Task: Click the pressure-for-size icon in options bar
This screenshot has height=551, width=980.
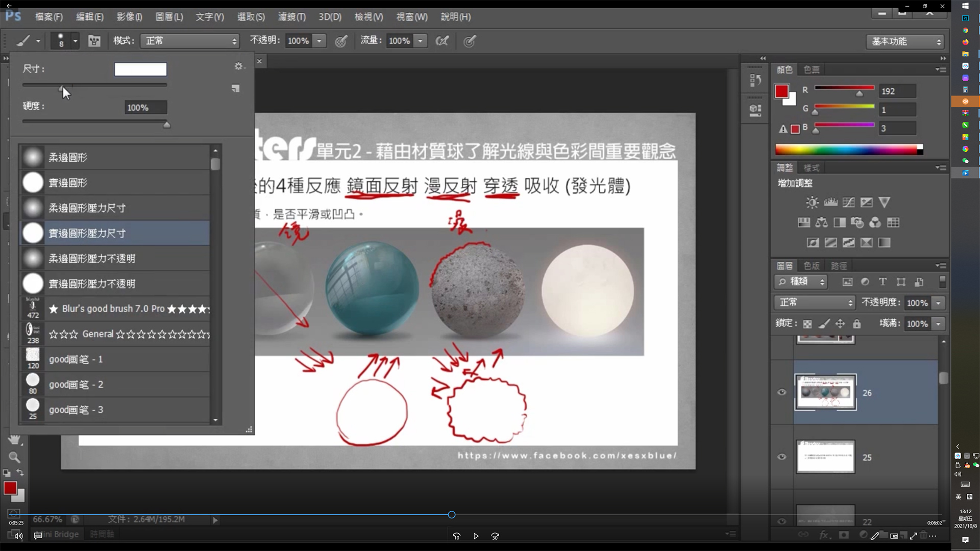Action: click(x=470, y=41)
